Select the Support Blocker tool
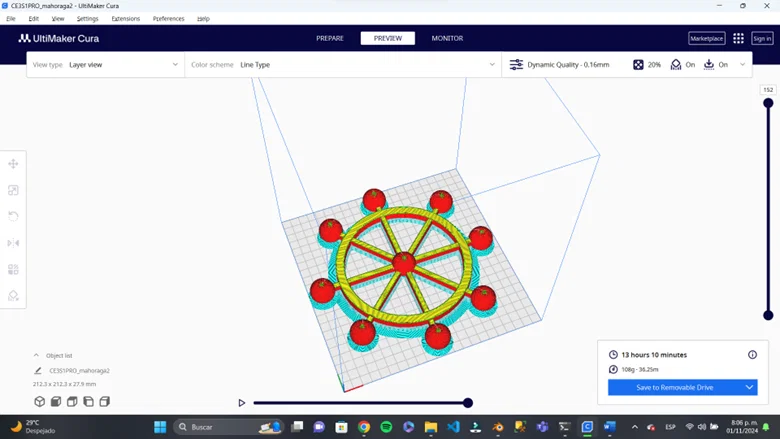The height and width of the screenshot is (439, 780). click(x=13, y=295)
